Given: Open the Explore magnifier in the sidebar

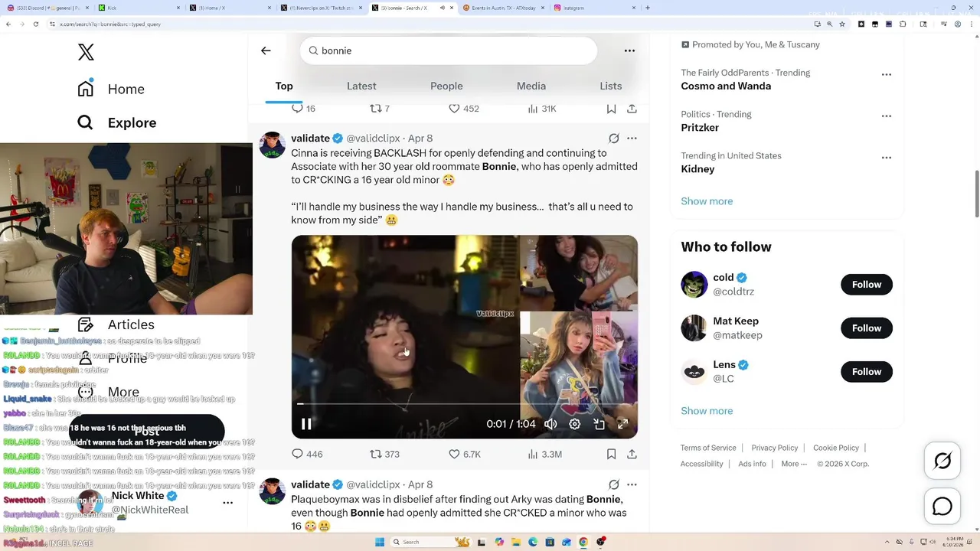Looking at the screenshot, I should (85, 122).
